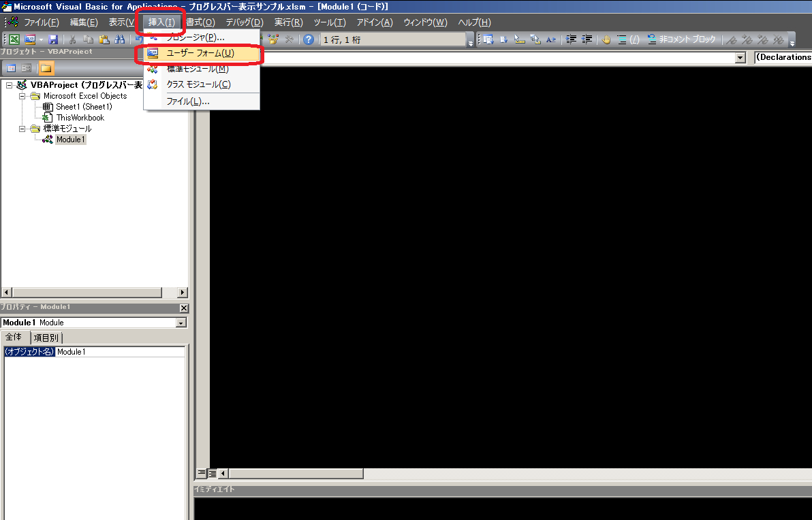The image size is (812, 520).
Task: Switch to Full Module View button
Action: click(212, 473)
